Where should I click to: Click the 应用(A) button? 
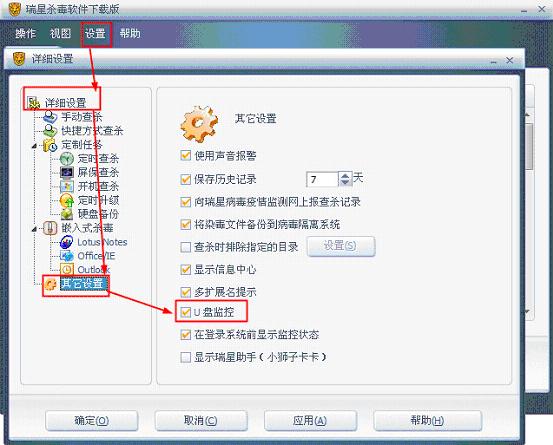[x=310, y=420]
